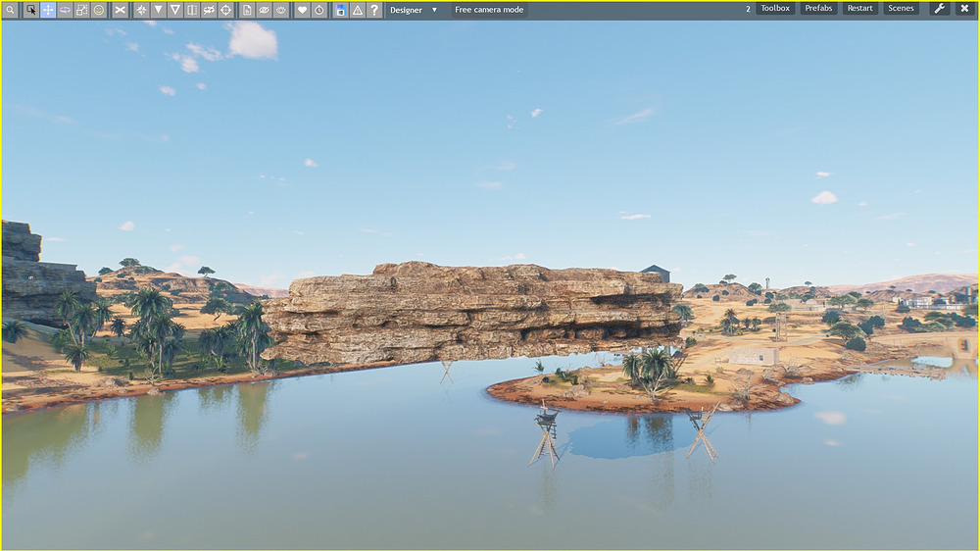The height and width of the screenshot is (551, 980).
Task: Click the Restart button
Action: (859, 9)
